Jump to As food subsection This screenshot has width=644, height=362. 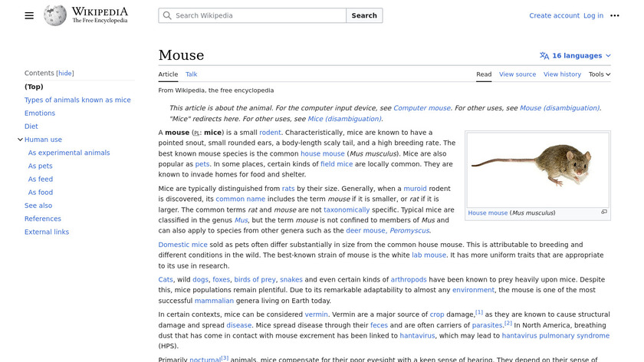click(40, 193)
